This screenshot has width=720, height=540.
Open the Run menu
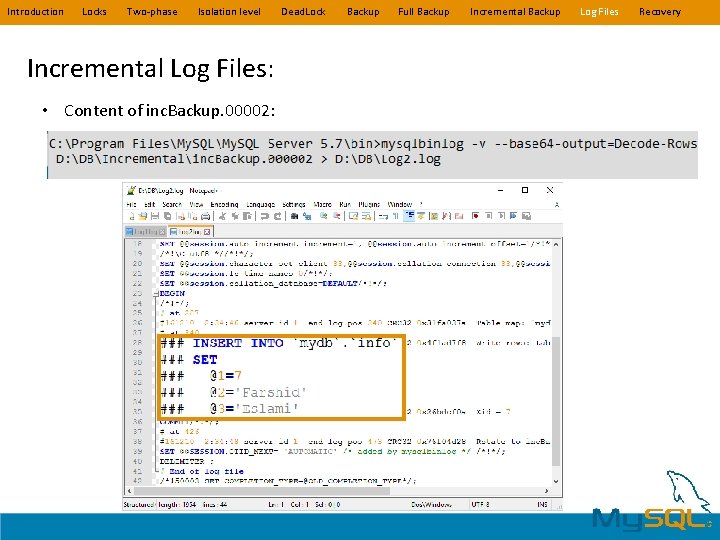(x=345, y=204)
